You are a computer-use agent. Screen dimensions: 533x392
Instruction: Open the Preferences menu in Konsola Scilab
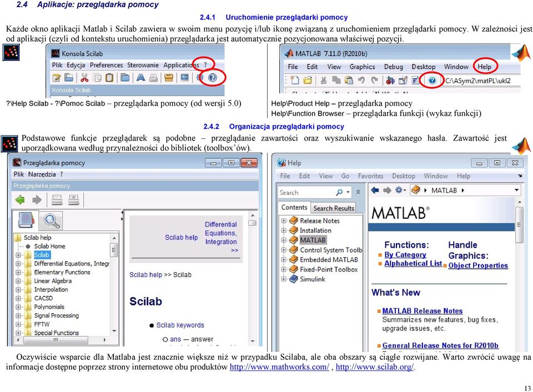(x=106, y=65)
